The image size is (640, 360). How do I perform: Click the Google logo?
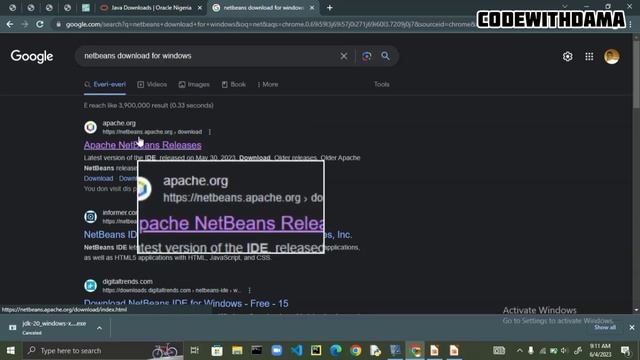[32, 56]
